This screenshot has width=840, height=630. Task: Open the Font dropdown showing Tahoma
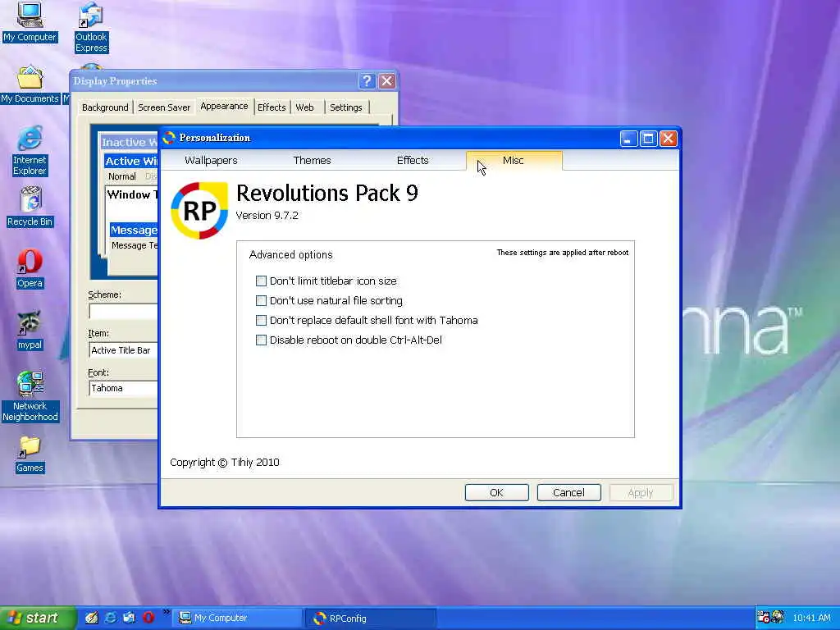[x=123, y=388]
